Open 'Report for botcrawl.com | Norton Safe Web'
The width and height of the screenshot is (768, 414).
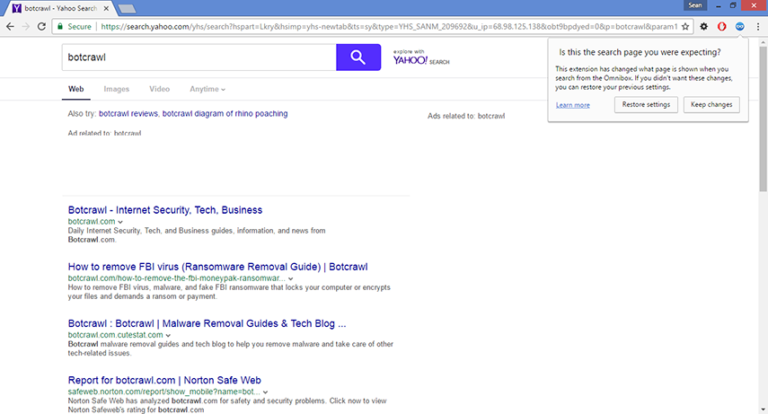tap(164, 381)
